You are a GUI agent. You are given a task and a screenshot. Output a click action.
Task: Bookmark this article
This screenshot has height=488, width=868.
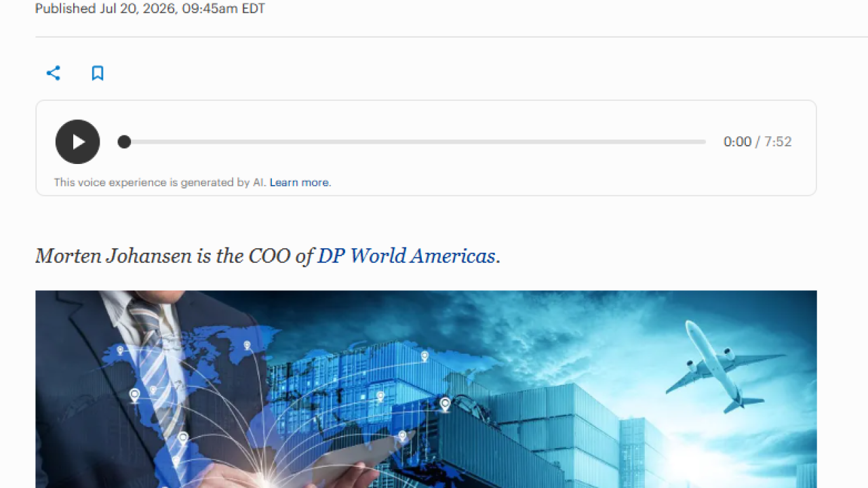(98, 73)
